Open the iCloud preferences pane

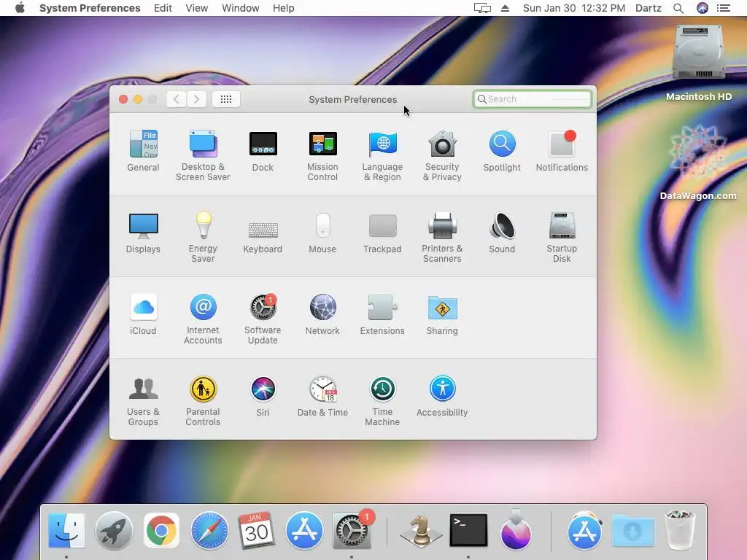[143, 314]
